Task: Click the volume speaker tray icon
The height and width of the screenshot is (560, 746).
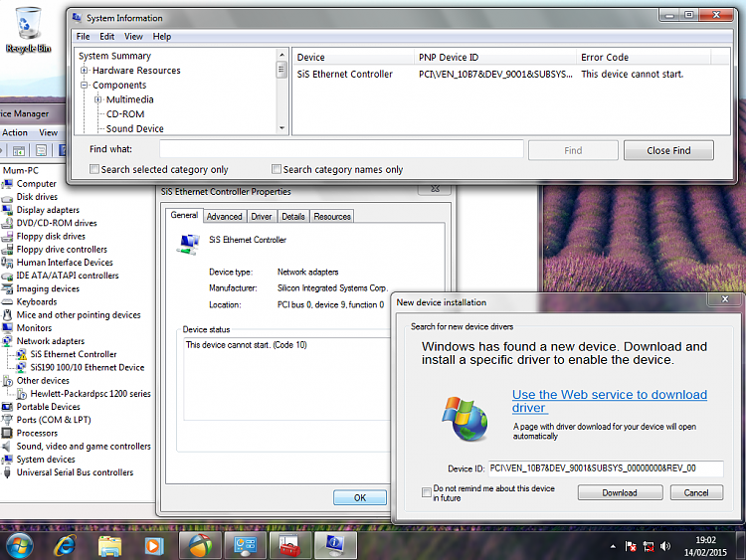Action: click(665, 547)
